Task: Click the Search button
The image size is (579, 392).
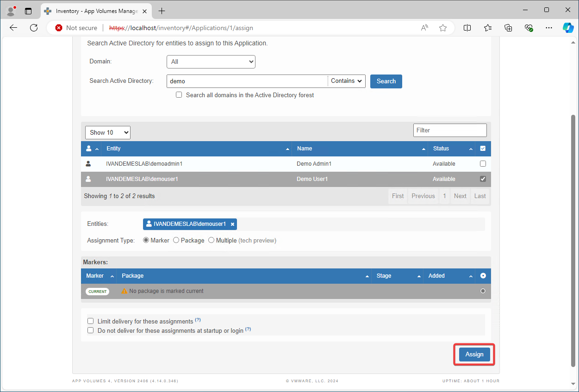Action: (x=386, y=81)
